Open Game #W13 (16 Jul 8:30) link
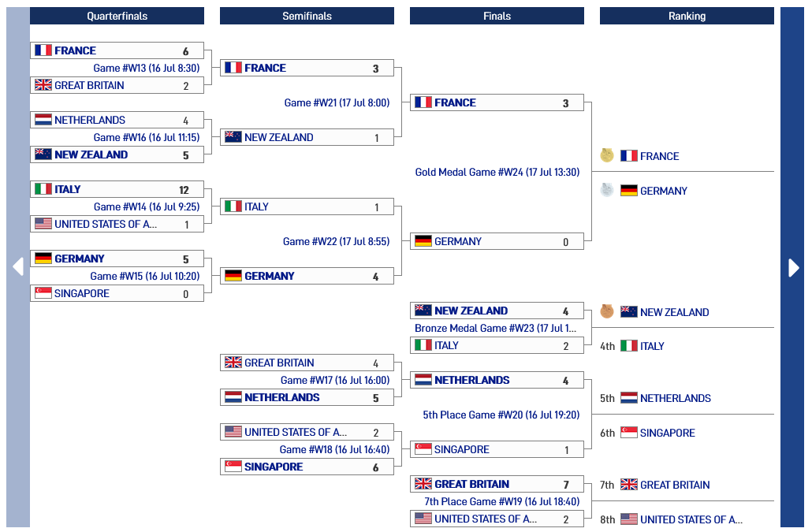812x532 pixels. 146,68
